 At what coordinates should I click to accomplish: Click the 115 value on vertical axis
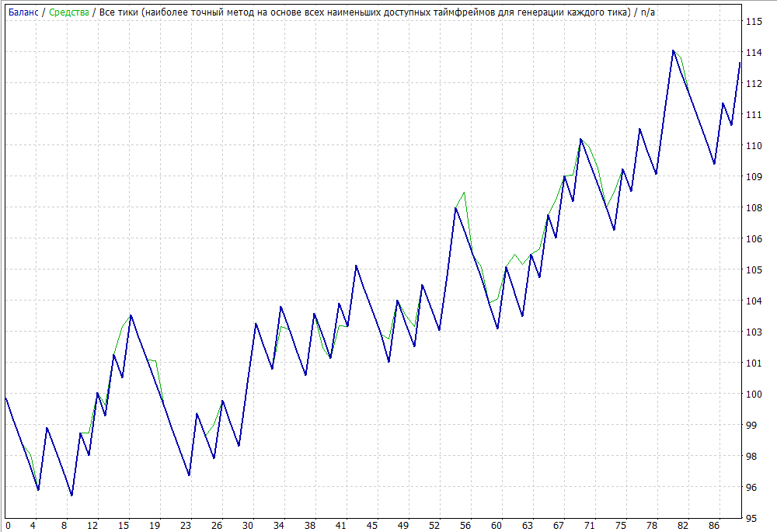click(753, 21)
